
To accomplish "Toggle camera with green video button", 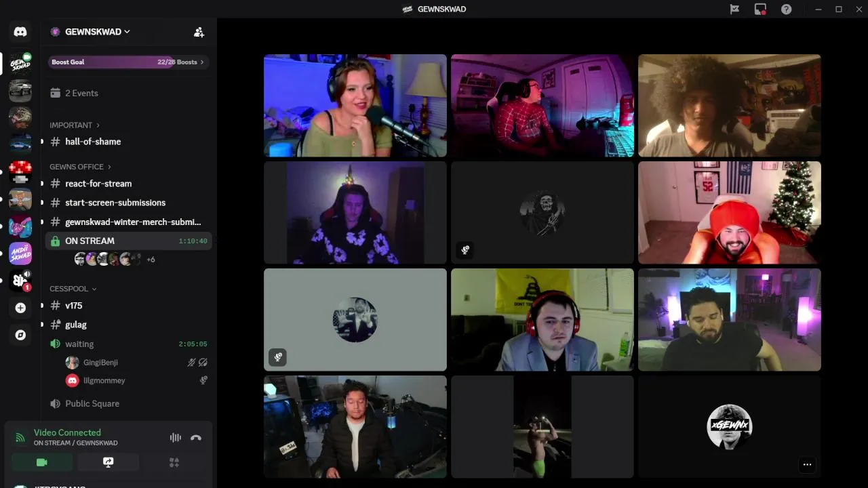I will [41, 462].
